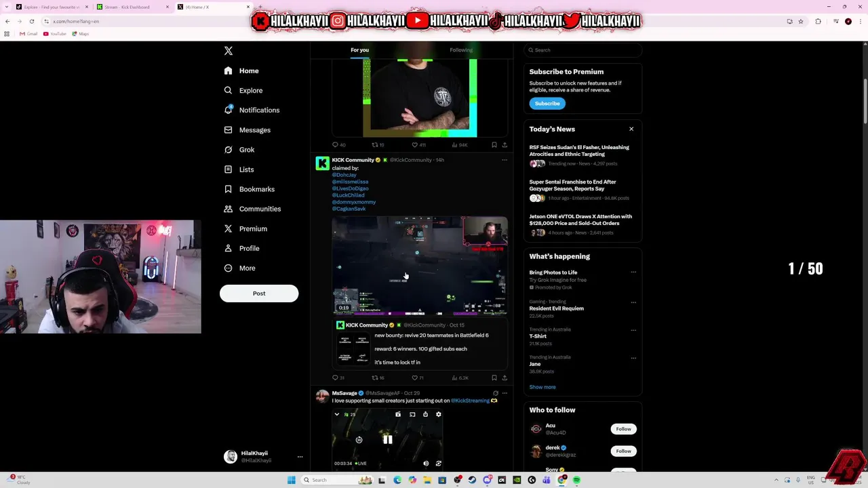Screen dimensions: 868x488
Task: Open the @KickStreaming mention link
Action: [470, 401]
